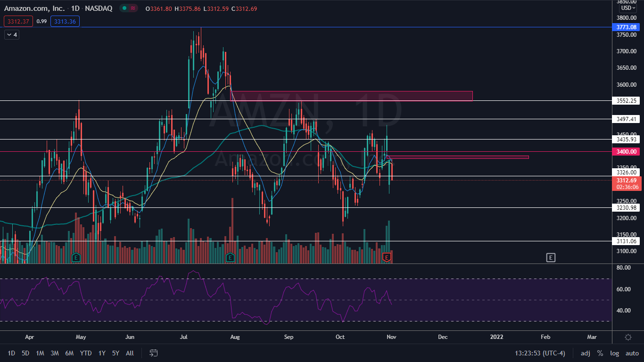
Task: Click the green market open status dot
Action: (124, 8)
